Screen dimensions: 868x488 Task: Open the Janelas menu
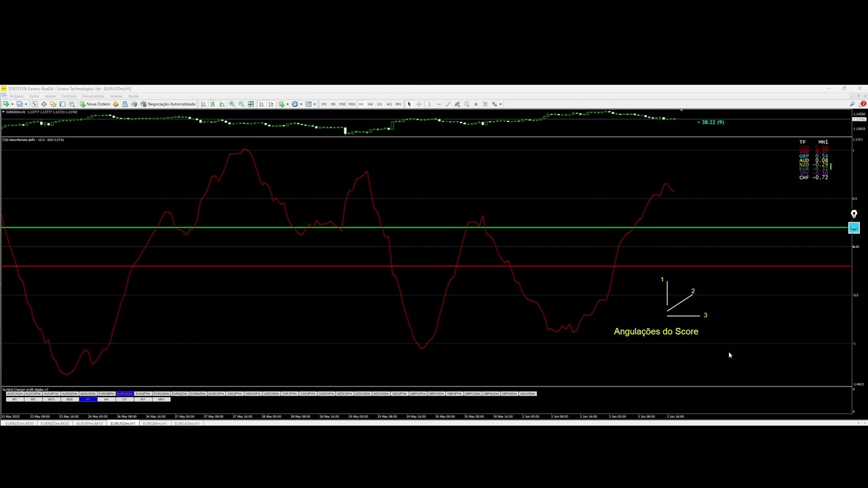116,96
